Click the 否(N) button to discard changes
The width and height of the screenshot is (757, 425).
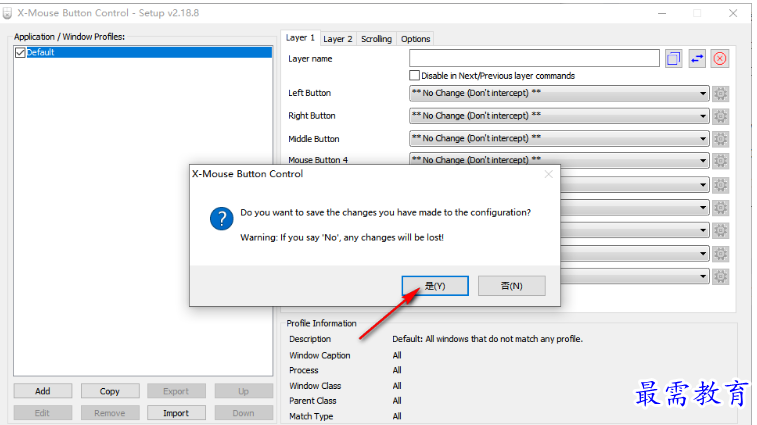click(512, 286)
